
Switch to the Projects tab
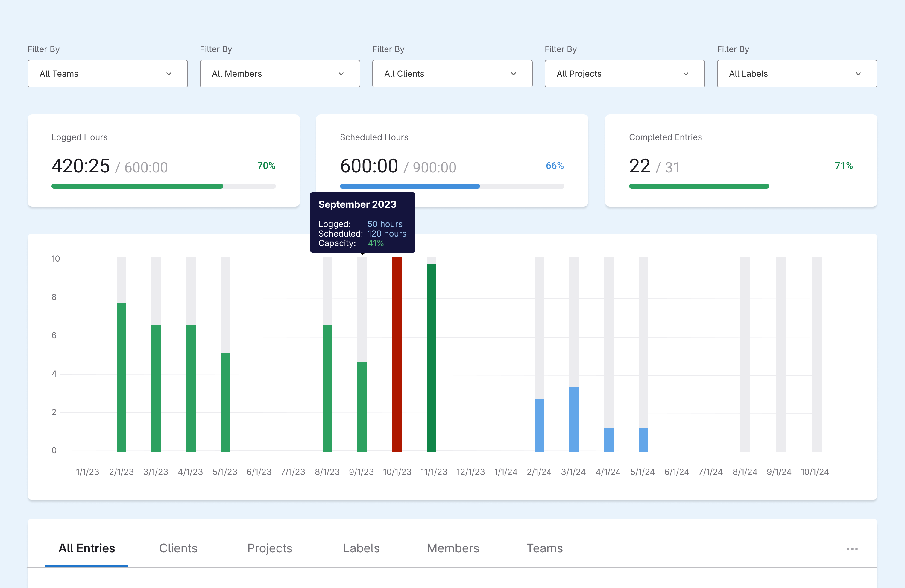coord(270,548)
